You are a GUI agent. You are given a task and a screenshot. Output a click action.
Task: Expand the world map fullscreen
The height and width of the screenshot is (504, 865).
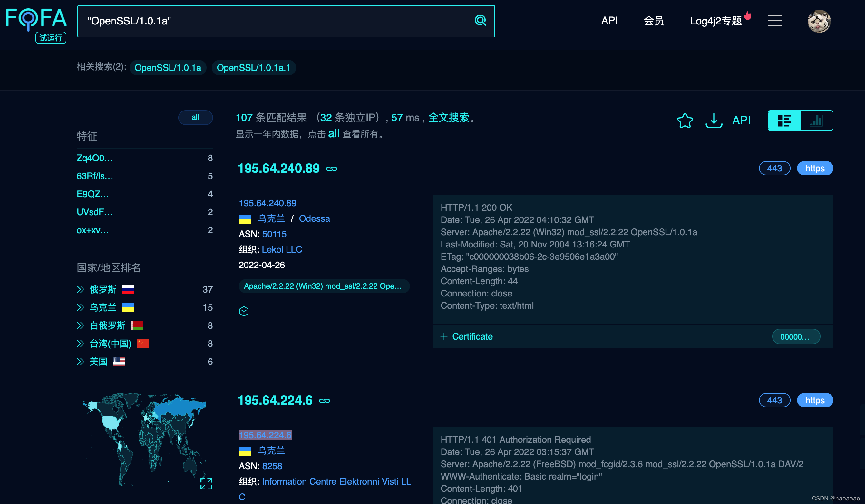pyautogui.click(x=206, y=484)
